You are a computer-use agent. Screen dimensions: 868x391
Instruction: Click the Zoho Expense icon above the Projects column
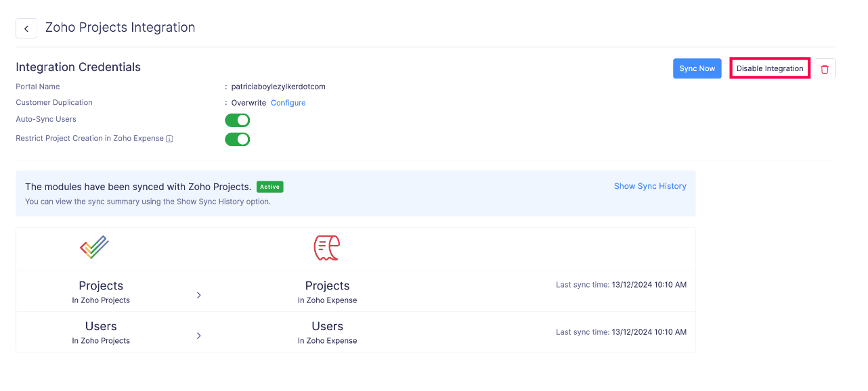tap(327, 248)
